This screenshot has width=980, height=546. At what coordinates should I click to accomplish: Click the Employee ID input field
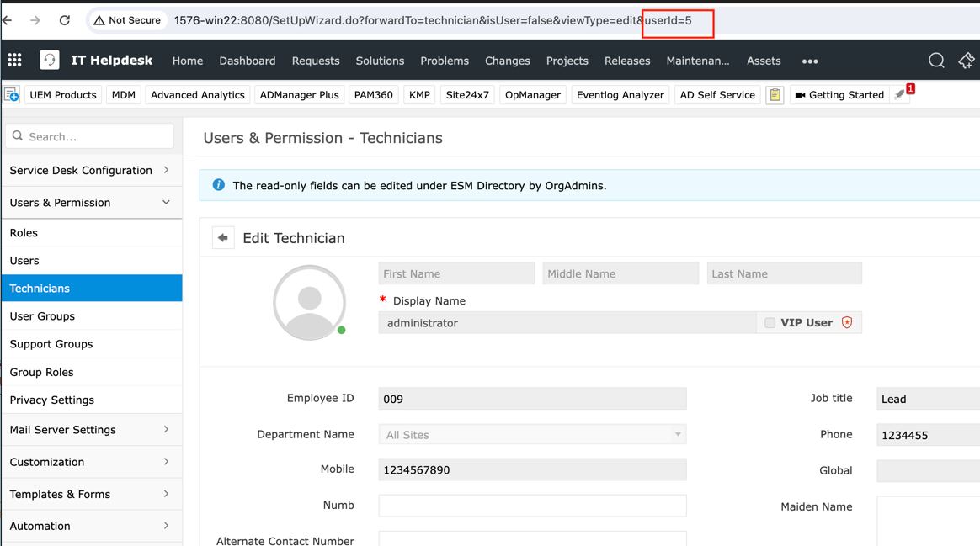[x=532, y=399]
